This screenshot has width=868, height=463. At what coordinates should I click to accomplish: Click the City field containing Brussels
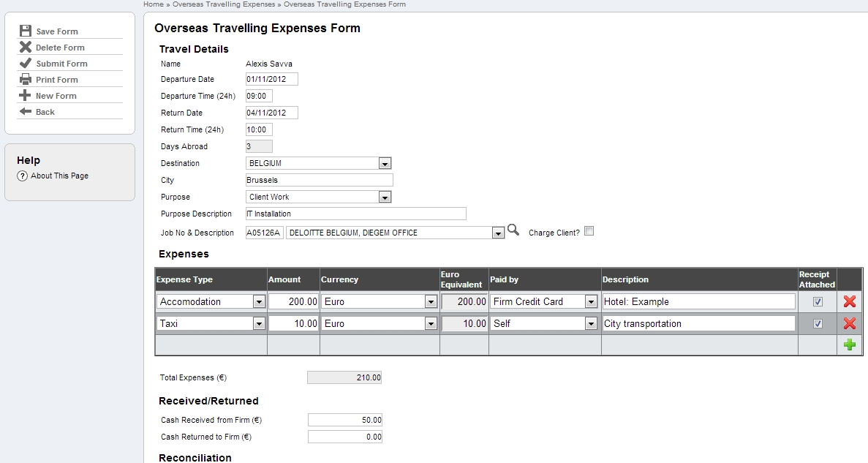tap(320, 180)
